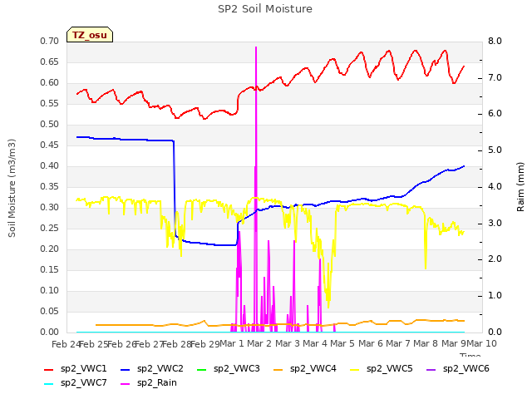Click the yellow sp2_VWC5 legend swatch

(355, 369)
